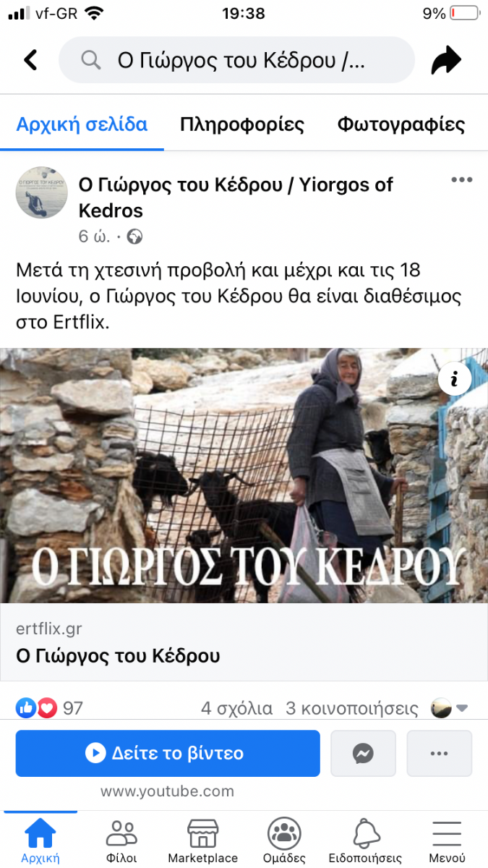This screenshot has height=868, width=488.
Task: Tap the search field with page name
Action: click(236, 61)
